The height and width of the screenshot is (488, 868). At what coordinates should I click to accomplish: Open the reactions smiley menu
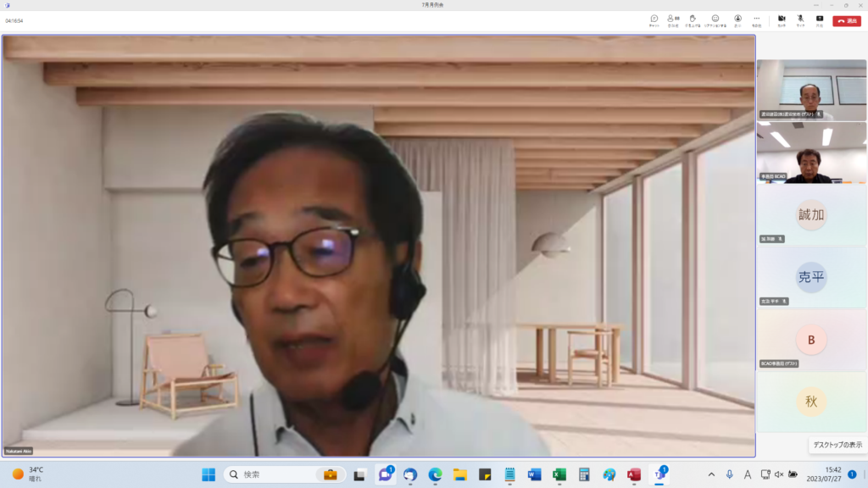715,21
